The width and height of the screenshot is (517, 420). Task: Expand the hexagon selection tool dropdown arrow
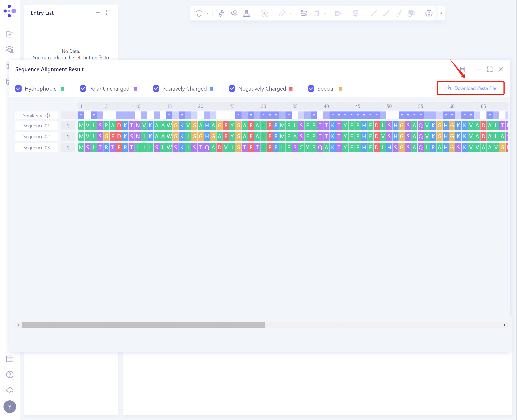click(207, 13)
